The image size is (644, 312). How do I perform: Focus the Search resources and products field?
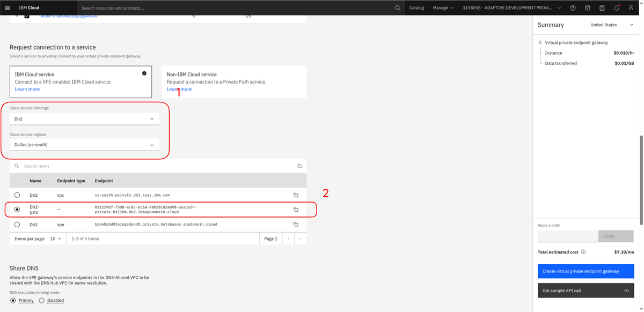coord(235,8)
